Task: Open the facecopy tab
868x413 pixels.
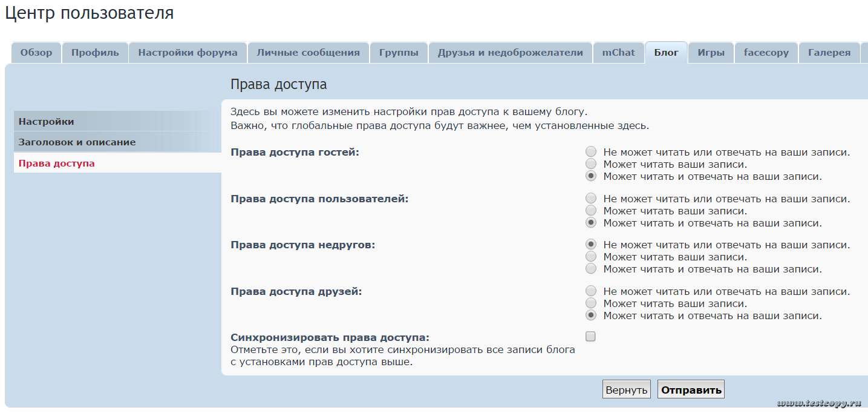Action: 766,53
